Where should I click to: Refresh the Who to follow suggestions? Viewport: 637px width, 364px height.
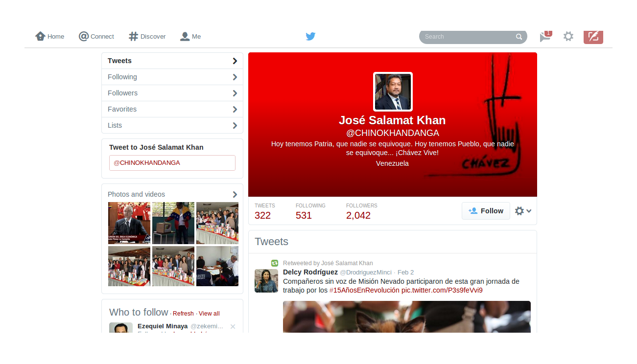point(183,314)
